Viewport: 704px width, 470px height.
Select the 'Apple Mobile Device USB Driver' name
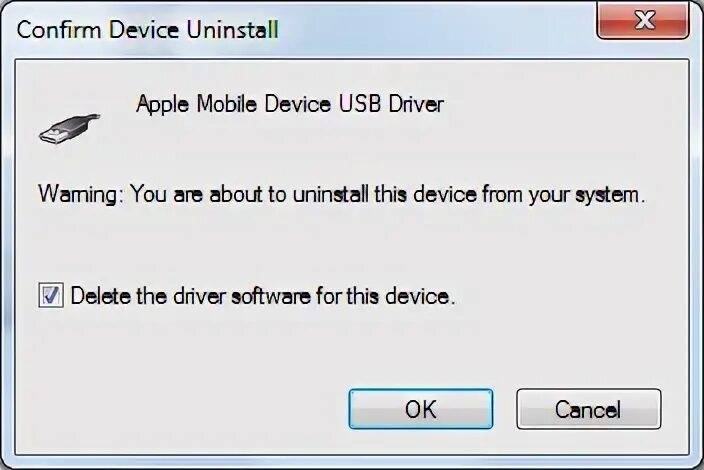pyautogui.click(x=290, y=105)
